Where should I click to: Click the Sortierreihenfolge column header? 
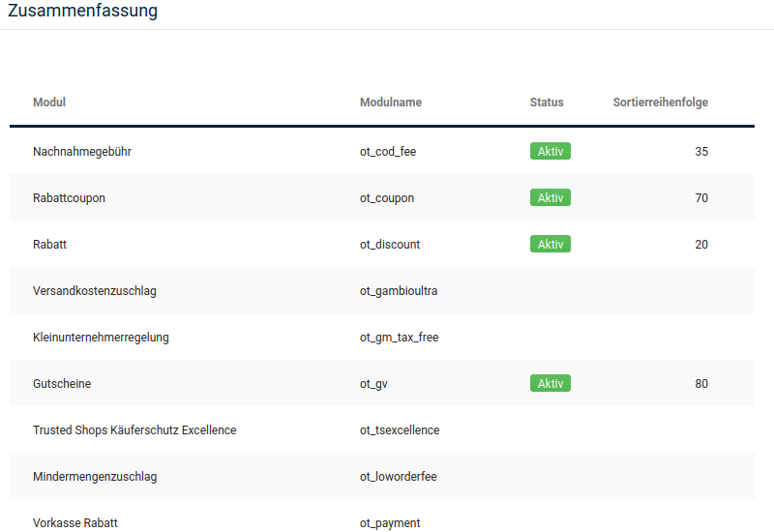point(661,103)
